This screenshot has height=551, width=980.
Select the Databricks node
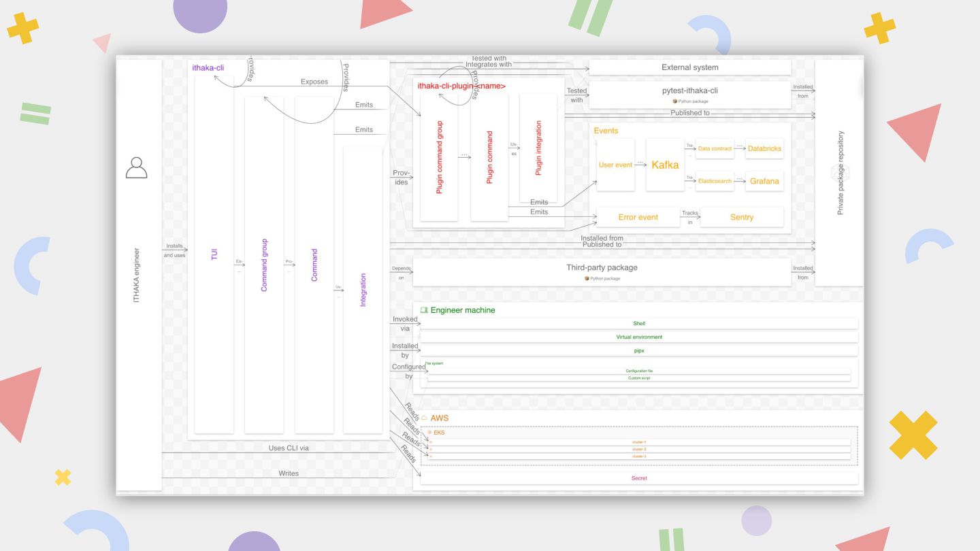764,148
